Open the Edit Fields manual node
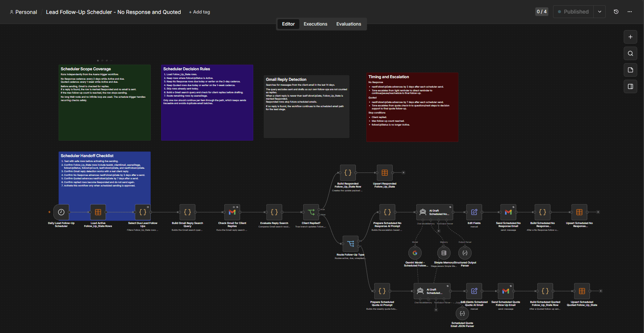 [474, 212]
